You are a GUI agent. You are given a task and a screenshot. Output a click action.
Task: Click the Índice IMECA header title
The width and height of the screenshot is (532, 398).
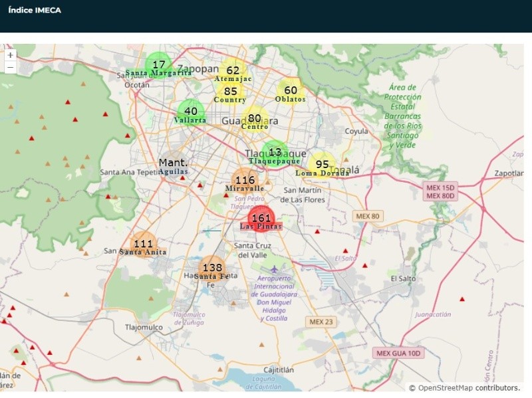tap(35, 10)
